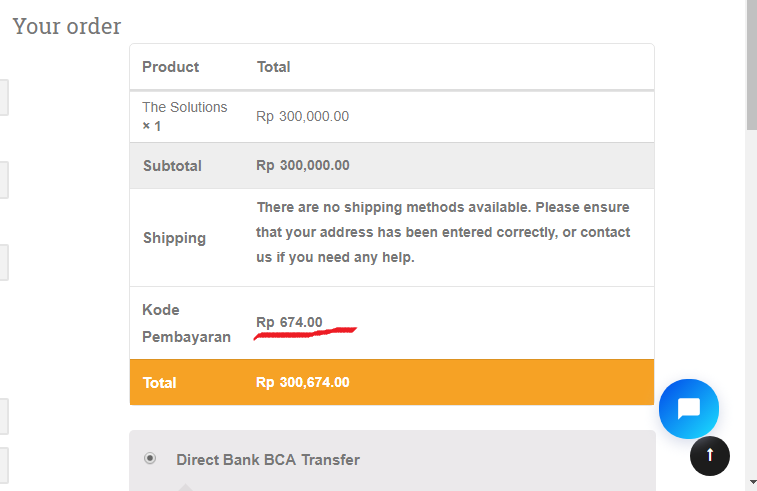Click the no shipping methods available notice
Viewport: 757px width, 491px height.
pos(443,232)
